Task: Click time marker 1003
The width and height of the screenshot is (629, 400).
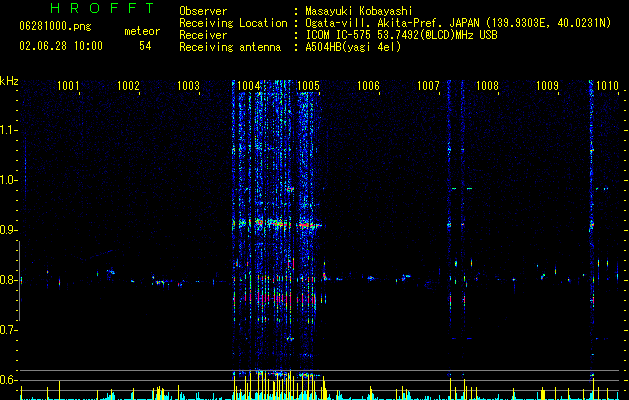Action: coord(188,85)
